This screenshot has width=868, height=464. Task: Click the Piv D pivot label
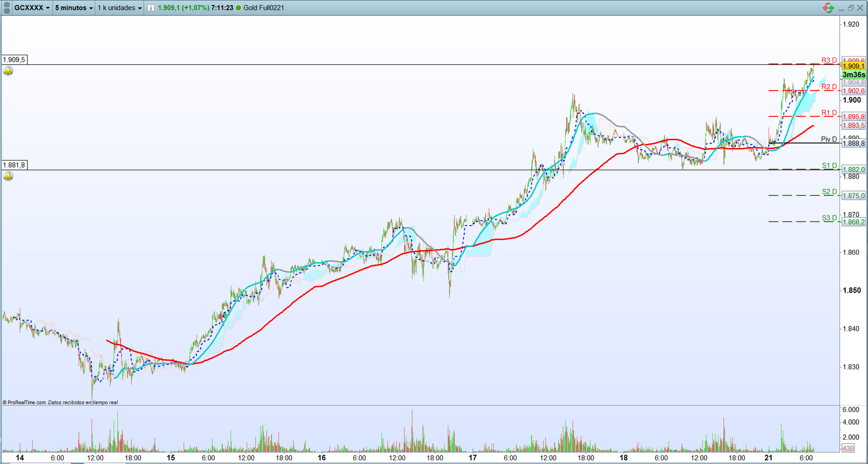[829, 139]
